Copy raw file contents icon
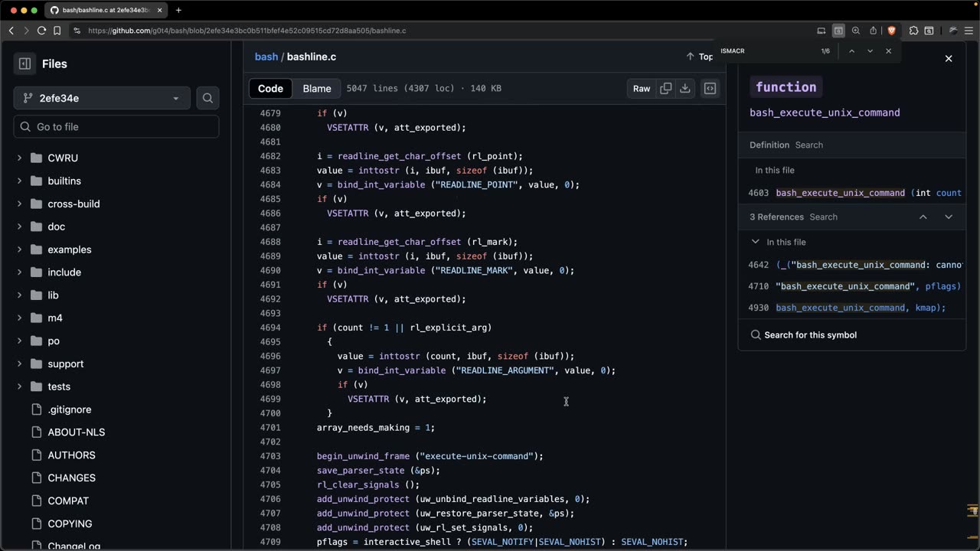Screen dimensions: 980x551 (666, 89)
